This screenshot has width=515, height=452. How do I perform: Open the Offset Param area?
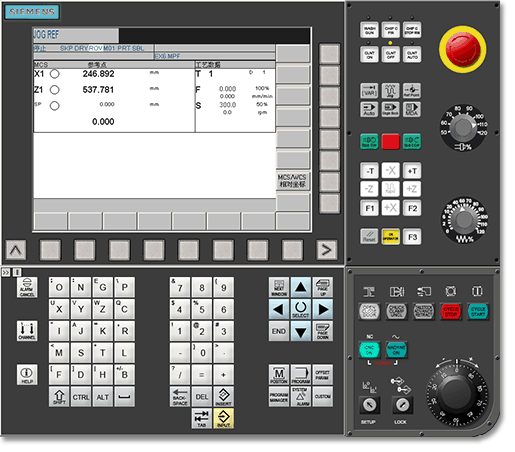click(322, 375)
